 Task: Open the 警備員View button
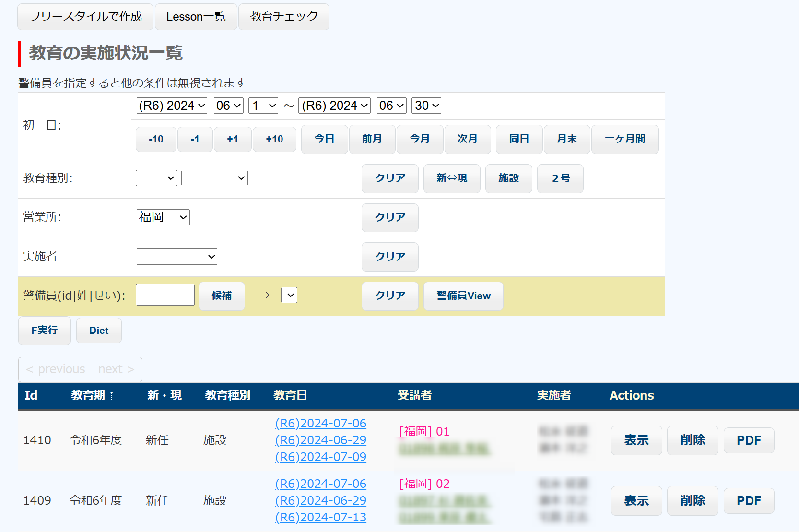(x=463, y=296)
